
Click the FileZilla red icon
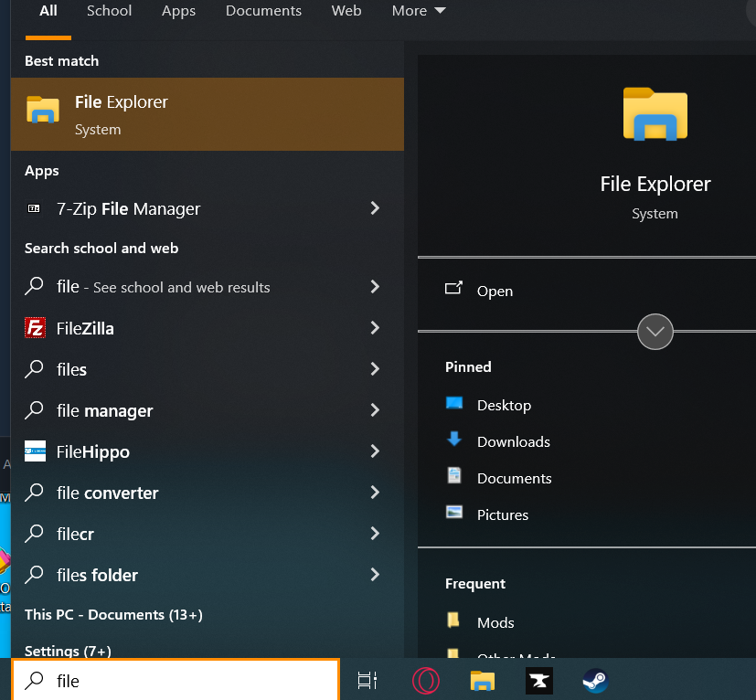[36, 328]
